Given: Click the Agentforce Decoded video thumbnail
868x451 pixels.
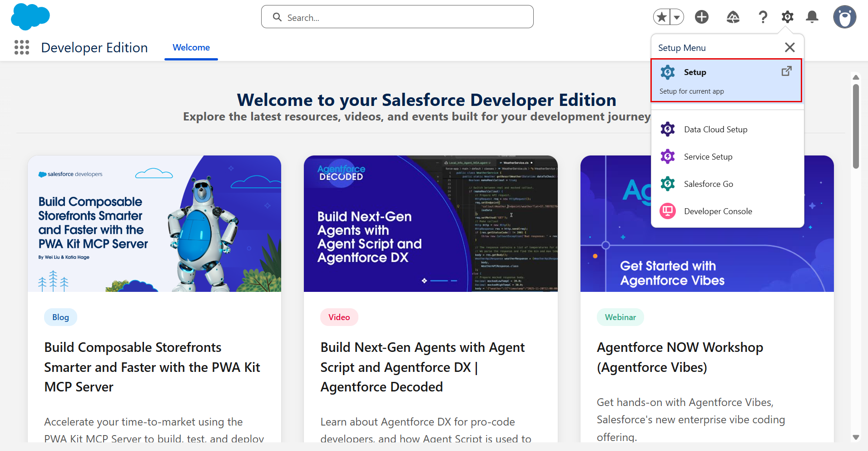Looking at the screenshot, I should click(430, 224).
